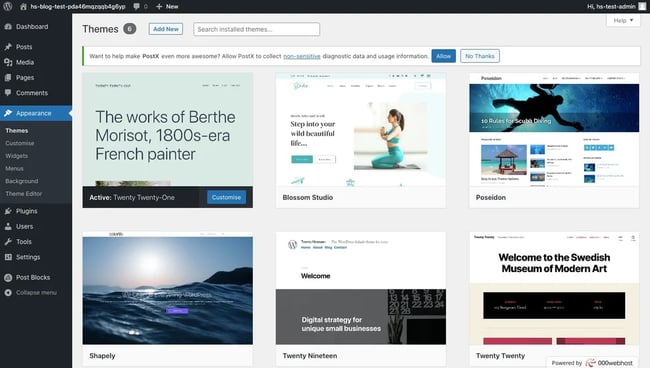This screenshot has height=368, width=650.
Task: Select the Shapely theme thumbnail
Action: click(167, 288)
